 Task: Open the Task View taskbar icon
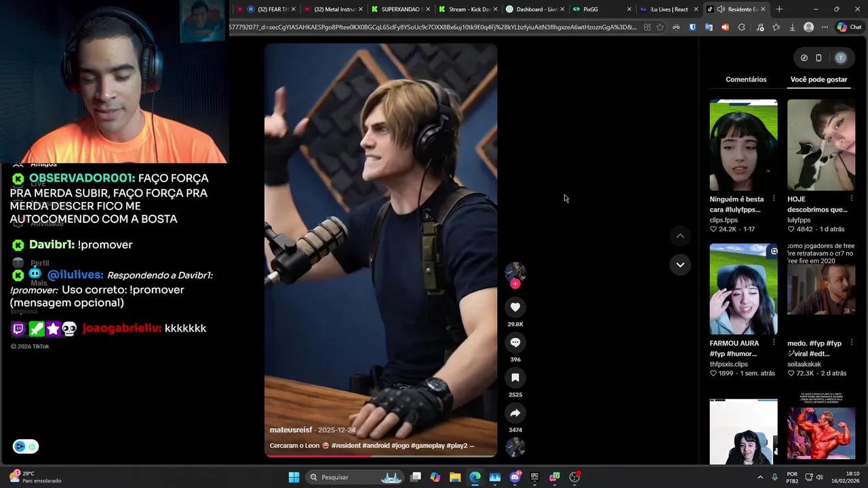416,477
